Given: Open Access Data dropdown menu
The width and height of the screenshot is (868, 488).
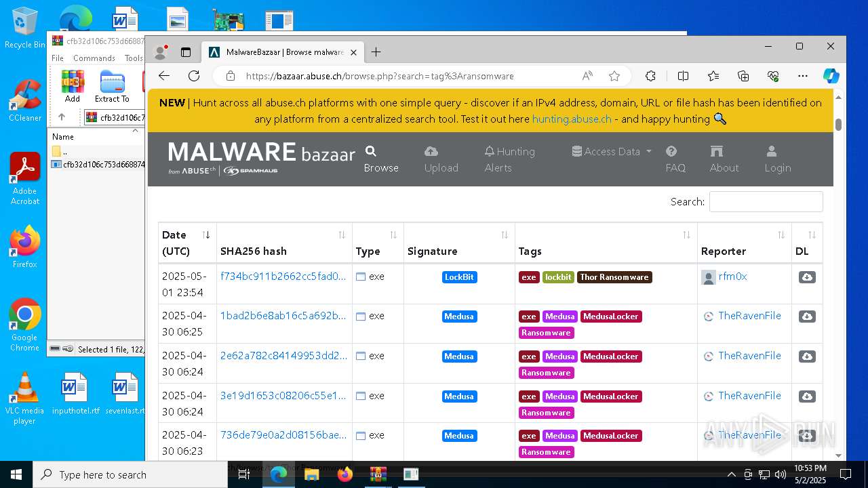Looking at the screenshot, I should point(612,151).
